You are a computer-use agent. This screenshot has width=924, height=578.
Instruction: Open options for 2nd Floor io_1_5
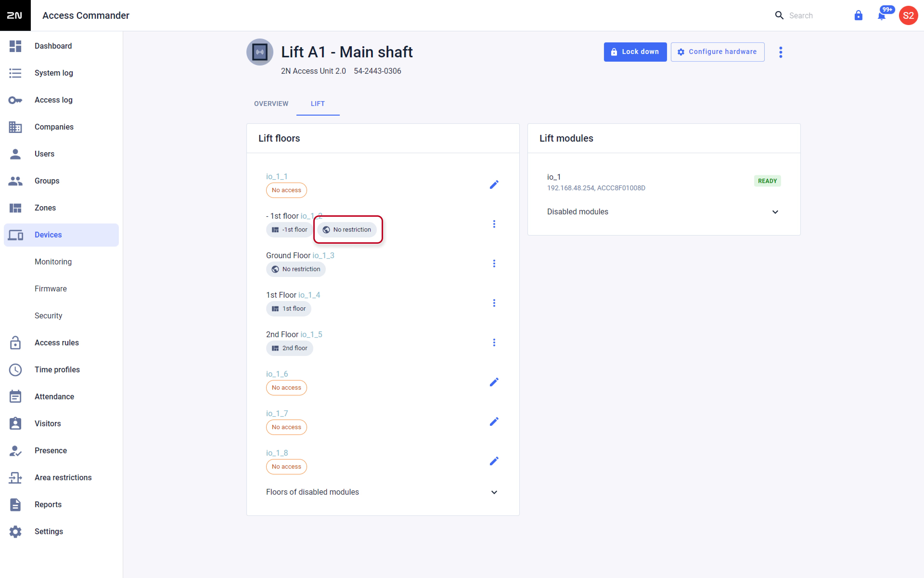[494, 342]
